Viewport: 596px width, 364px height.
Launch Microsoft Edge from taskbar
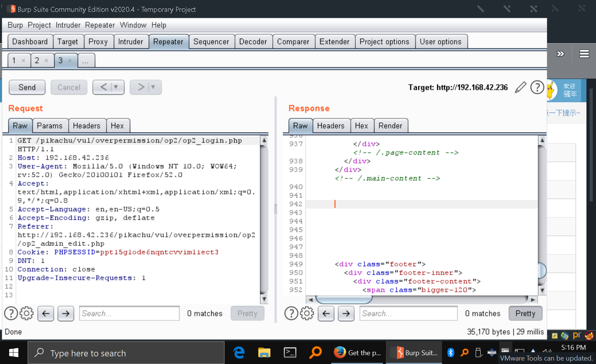click(239, 353)
